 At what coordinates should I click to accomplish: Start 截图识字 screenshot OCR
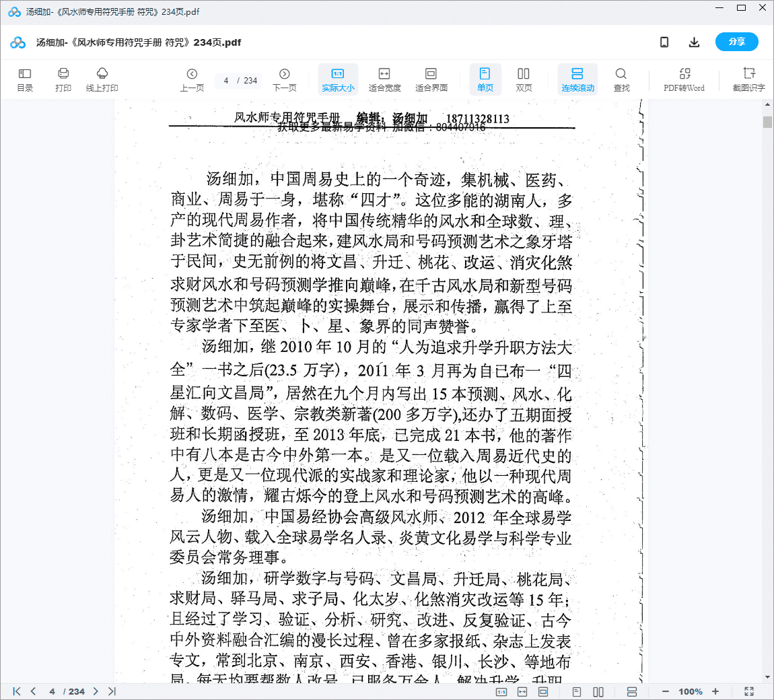coord(748,79)
